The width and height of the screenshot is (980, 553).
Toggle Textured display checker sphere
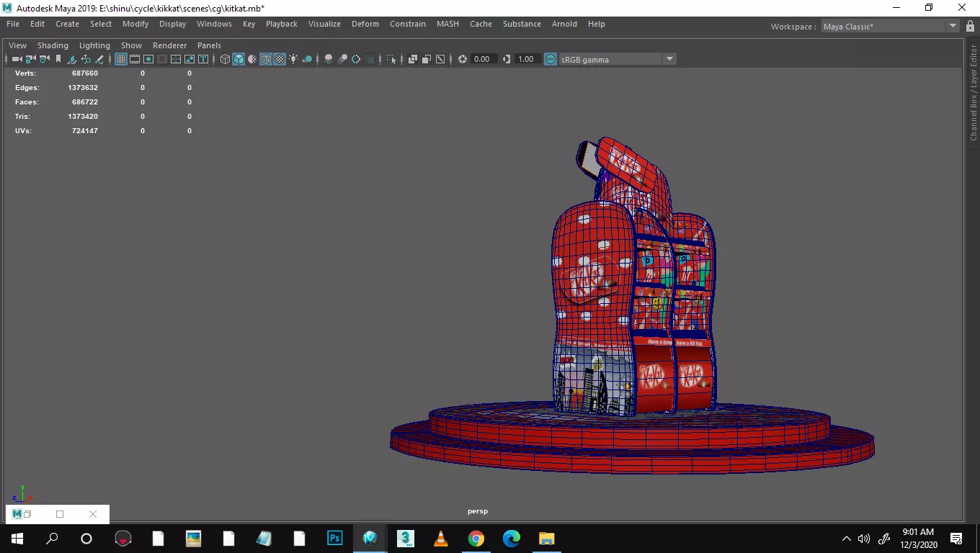[x=280, y=59]
